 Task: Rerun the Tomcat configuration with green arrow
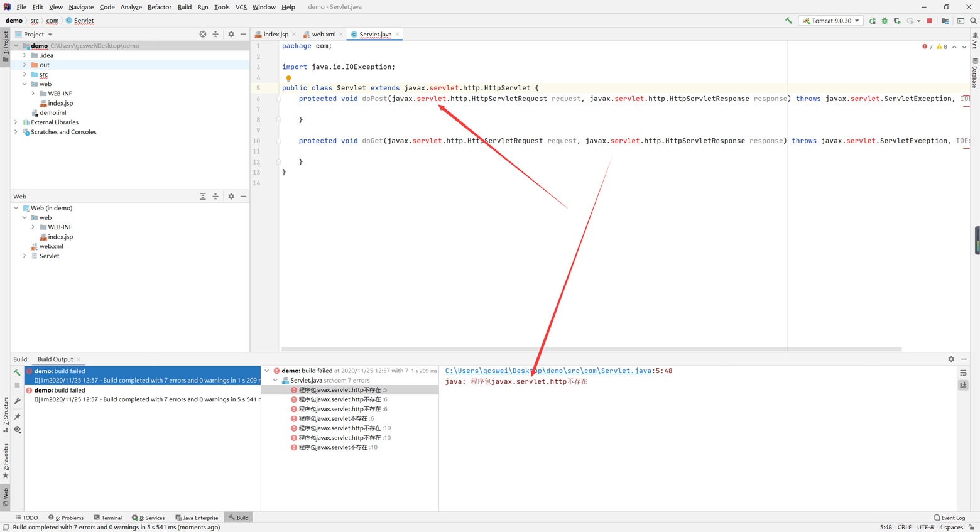pyautogui.click(x=873, y=21)
